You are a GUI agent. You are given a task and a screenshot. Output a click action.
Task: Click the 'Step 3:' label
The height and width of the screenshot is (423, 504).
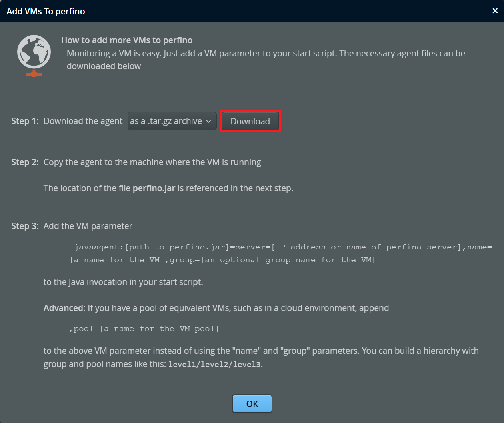[25, 226]
